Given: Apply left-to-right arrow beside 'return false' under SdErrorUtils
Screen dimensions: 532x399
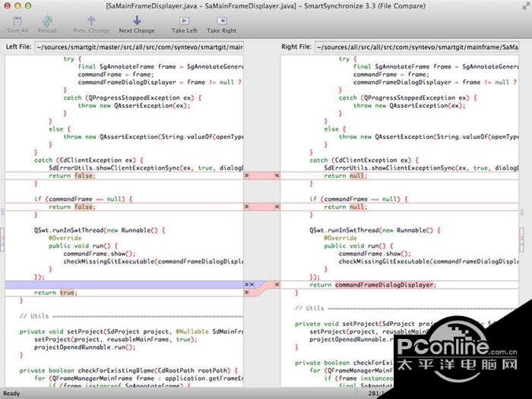Looking at the screenshot, I should [247, 176].
